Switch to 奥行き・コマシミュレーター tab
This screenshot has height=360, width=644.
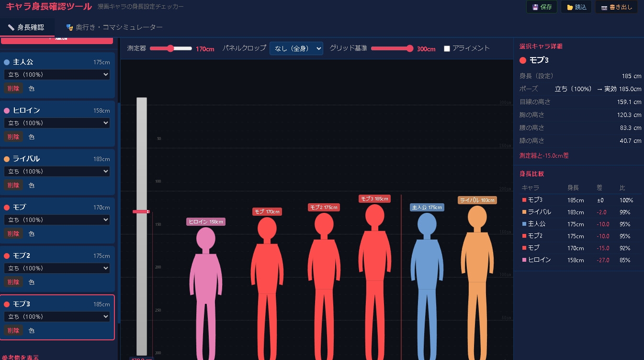114,27
